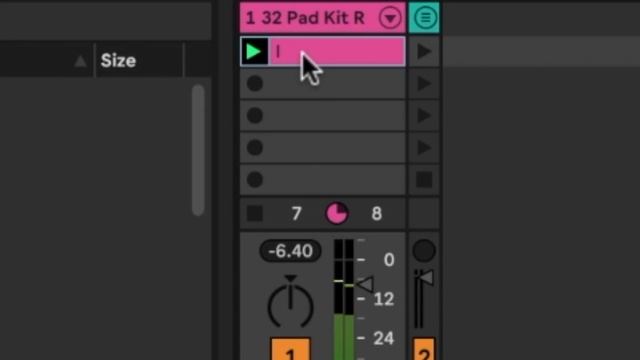The height and width of the screenshot is (360, 640).
Task: Click the sort arrow beside Size column
Action: click(81, 61)
